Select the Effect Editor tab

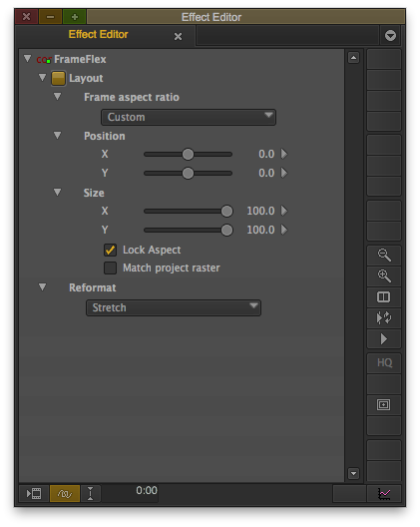click(x=98, y=34)
